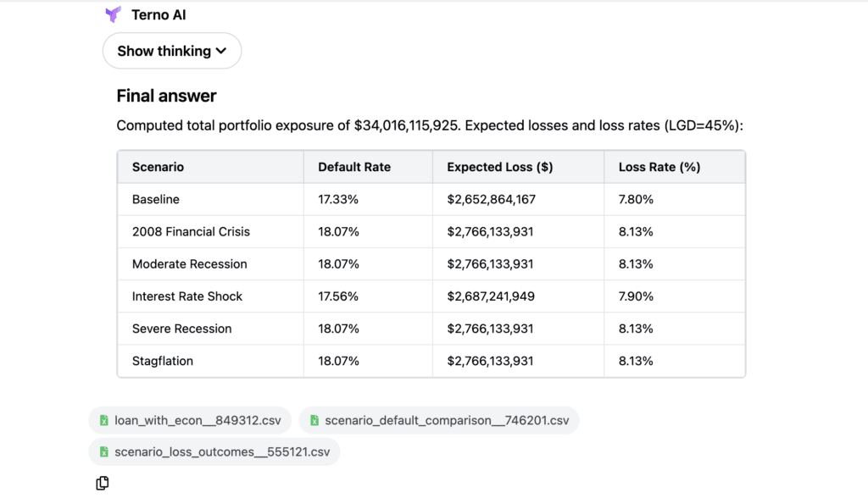This screenshot has width=868, height=498.
Task: Copy the response using the copy icon
Action: [103, 483]
